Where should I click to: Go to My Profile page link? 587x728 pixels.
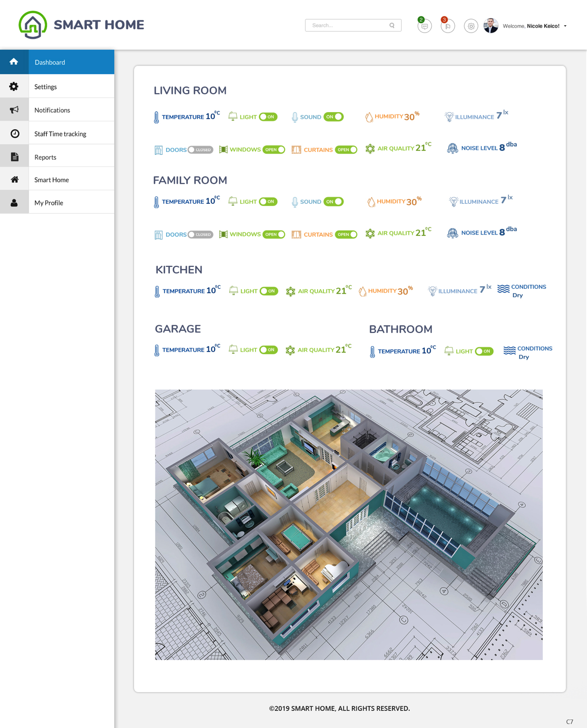click(x=49, y=203)
